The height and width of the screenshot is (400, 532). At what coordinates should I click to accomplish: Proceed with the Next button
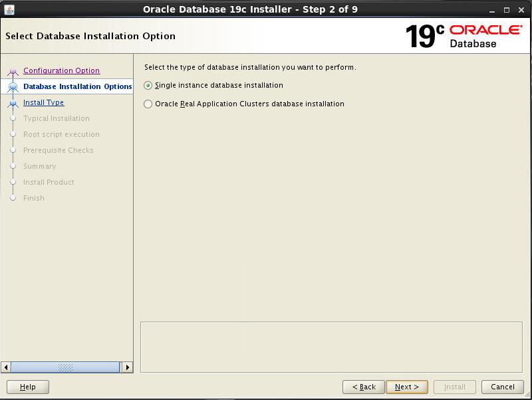pos(406,387)
